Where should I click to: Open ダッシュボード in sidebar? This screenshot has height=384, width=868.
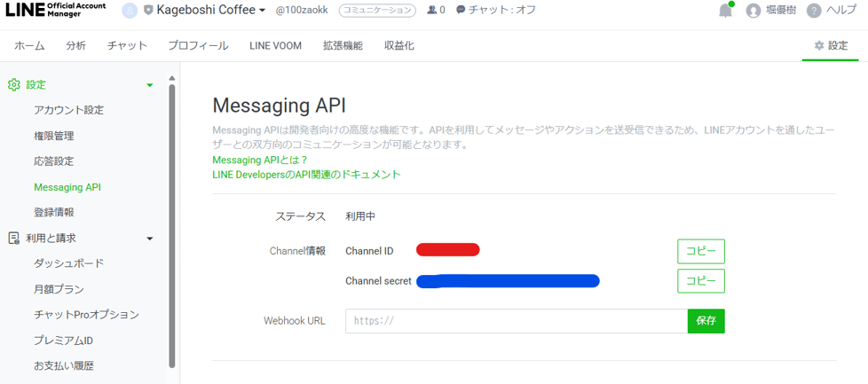[x=68, y=263]
